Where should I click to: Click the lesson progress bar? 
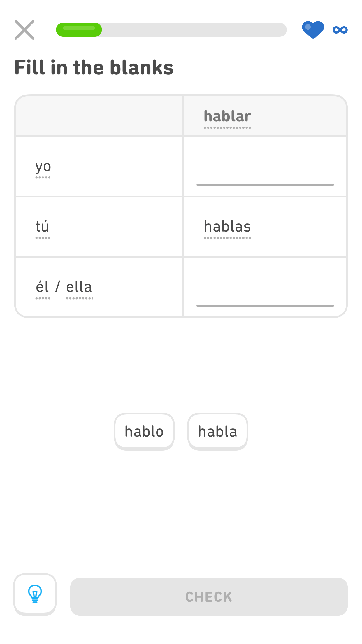tap(172, 29)
